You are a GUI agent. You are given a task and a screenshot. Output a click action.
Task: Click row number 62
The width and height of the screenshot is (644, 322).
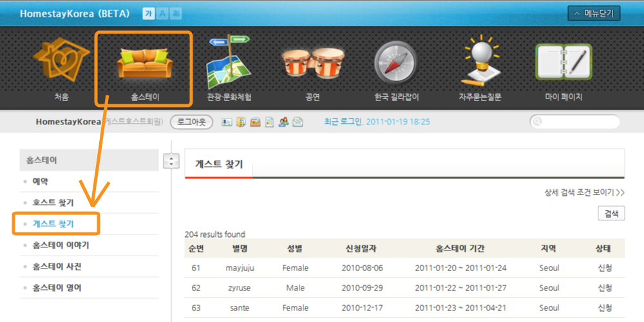(196, 289)
